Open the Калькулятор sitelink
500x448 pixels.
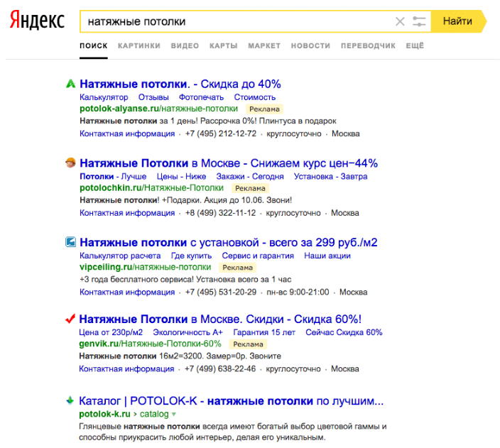pyautogui.click(x=104, y=97)
